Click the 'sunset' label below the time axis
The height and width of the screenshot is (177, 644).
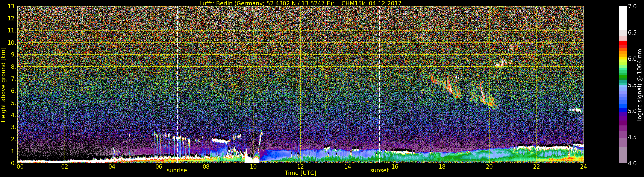379,171
